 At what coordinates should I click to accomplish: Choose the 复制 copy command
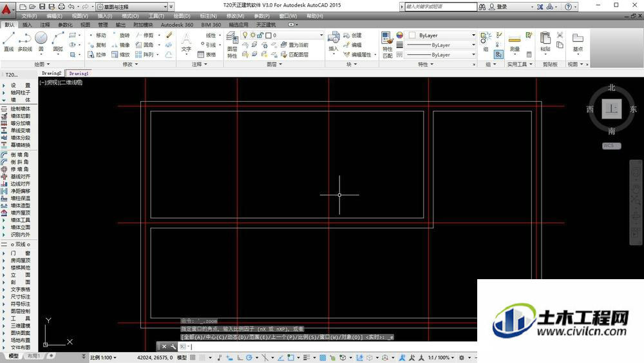coord(97,44)
